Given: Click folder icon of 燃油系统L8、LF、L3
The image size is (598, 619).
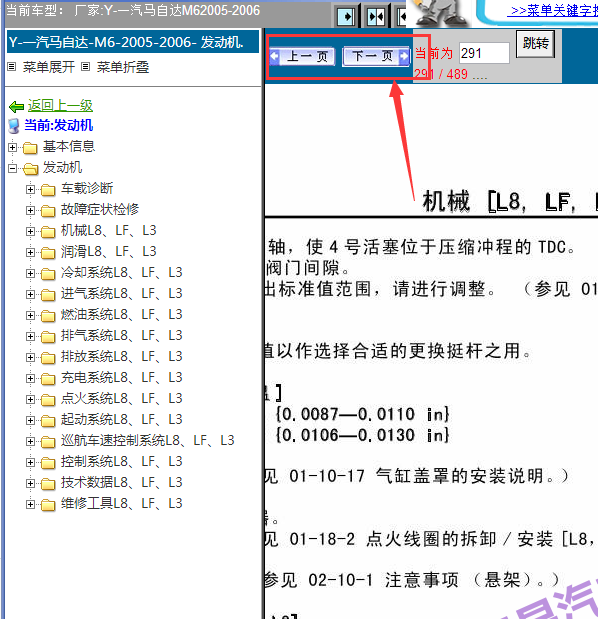Looking at the screenshot, I should tap(48, 316).
